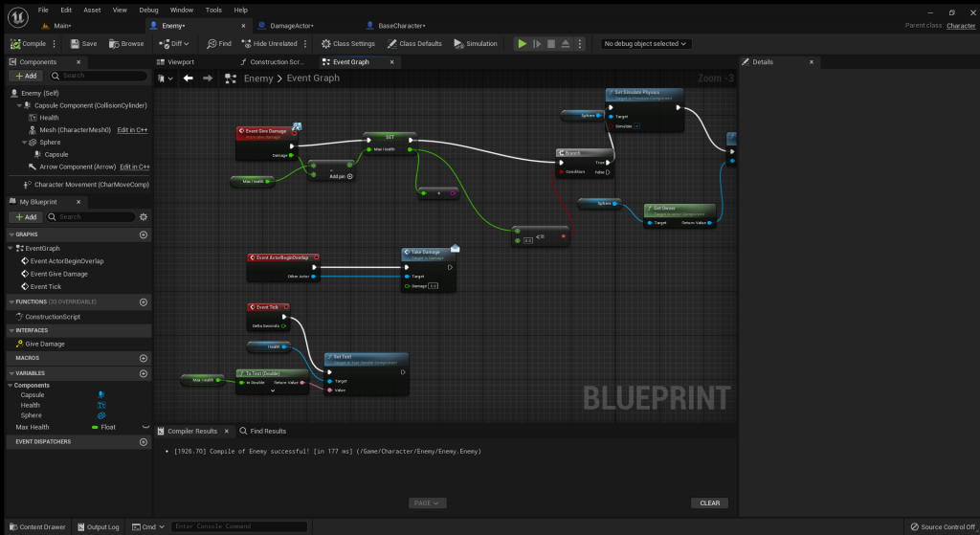Browse to asset in Content Browser
The image size is (980, 535).
tap(126, 44)
